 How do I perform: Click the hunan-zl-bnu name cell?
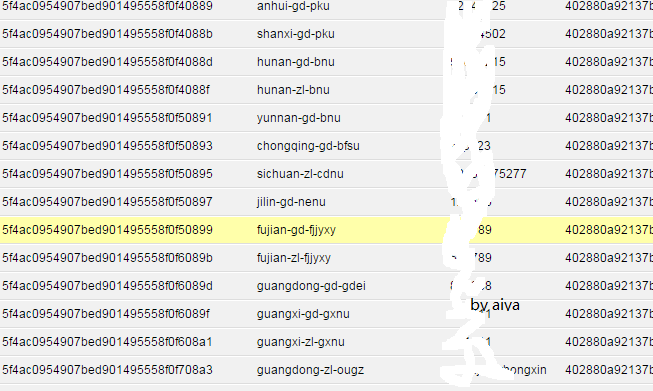tap(293, 90)
